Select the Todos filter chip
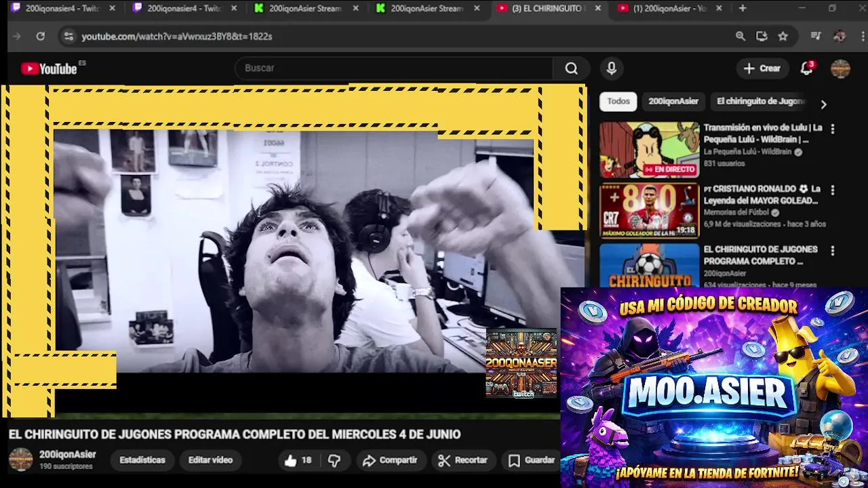 [x=618, y=102]
